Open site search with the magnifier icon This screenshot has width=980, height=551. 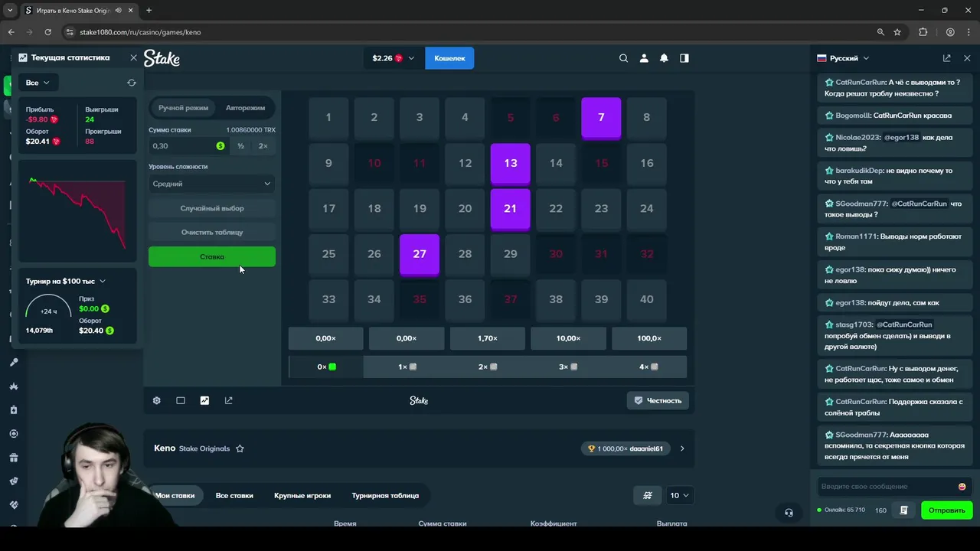click(623, 58)
